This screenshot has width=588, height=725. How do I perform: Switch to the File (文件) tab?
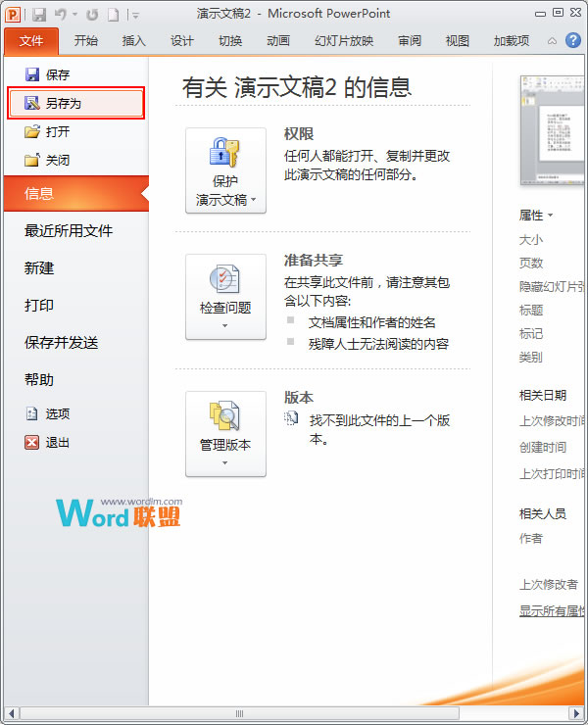pyautogui.click(x=31, y=41)
